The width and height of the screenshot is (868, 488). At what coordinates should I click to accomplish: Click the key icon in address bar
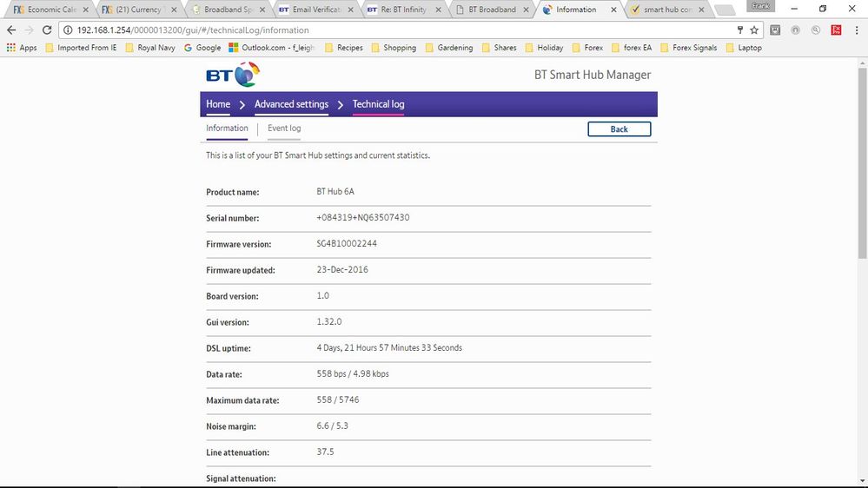(740, 30)
